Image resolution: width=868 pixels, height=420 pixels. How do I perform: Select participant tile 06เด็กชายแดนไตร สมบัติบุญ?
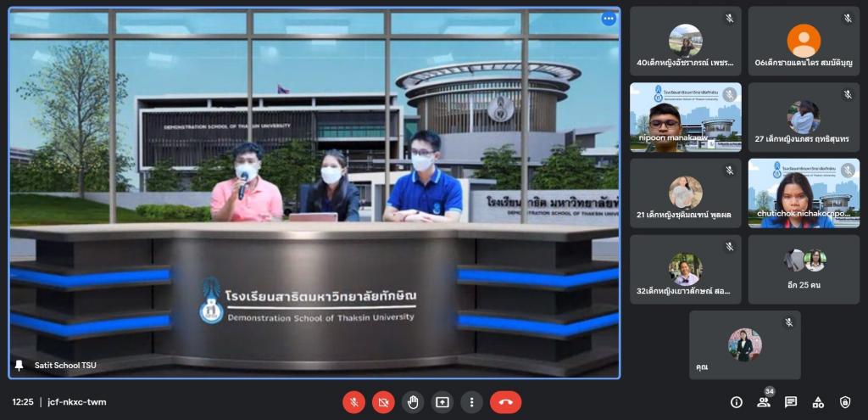click(804, 41)
